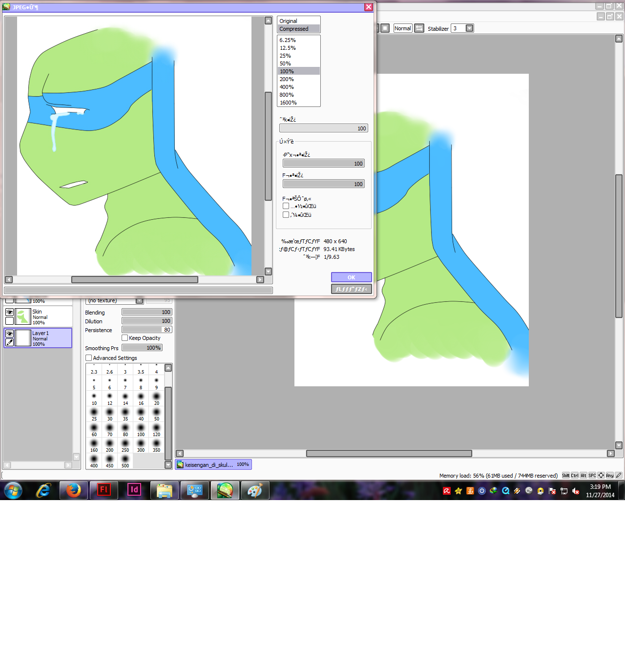Adjust the first slider in the grouped options box

coord(323,164)
